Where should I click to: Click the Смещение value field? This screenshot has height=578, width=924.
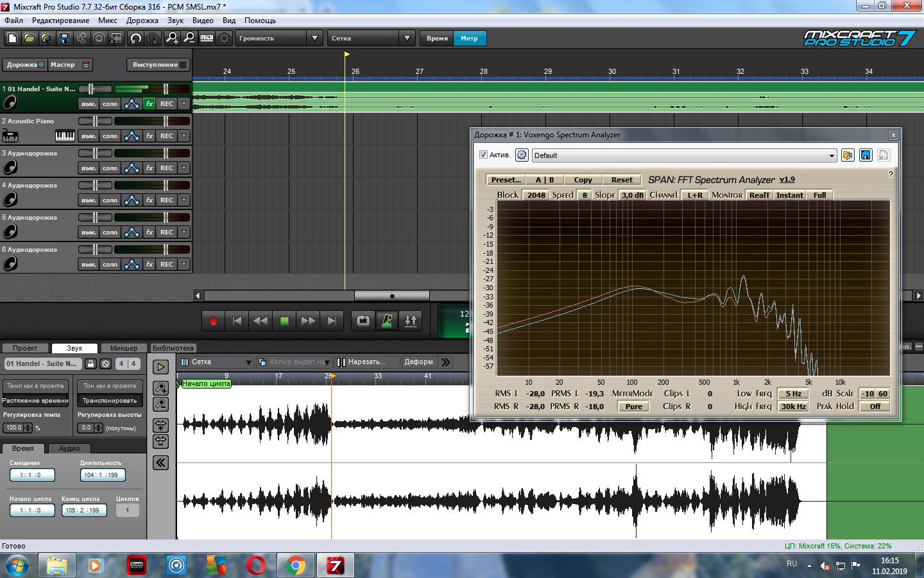[x=32, y=475]
